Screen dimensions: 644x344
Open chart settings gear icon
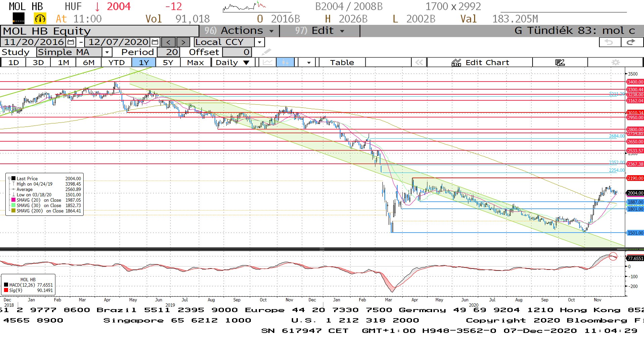click(x=615, y=63)
